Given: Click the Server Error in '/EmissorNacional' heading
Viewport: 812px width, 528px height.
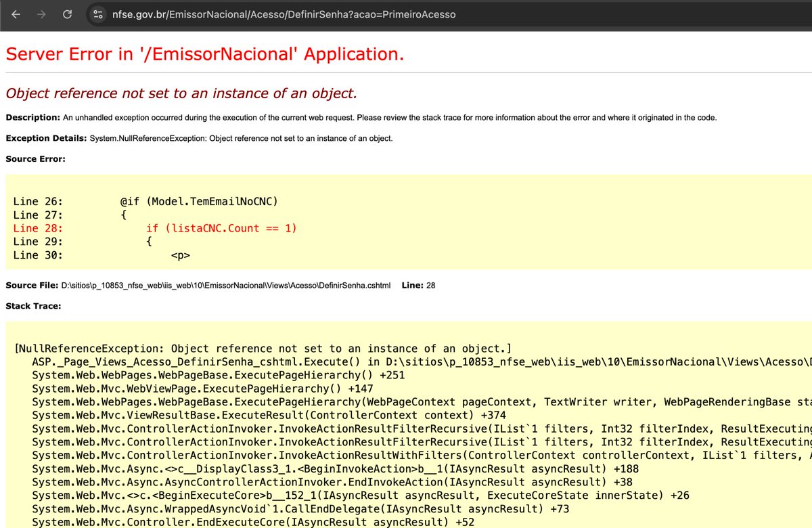Looking at the screenshot, I should tap(205, 54).
